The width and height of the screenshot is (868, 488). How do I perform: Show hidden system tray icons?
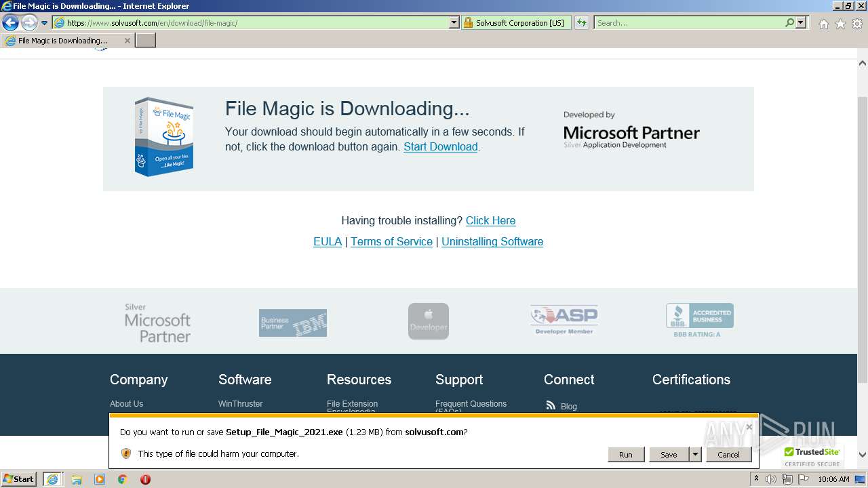756,479
